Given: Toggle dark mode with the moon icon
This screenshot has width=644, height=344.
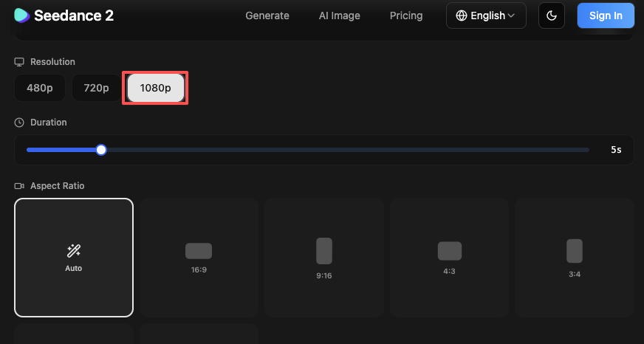Looking at the screenshot, I should click(x=552, y=16).
